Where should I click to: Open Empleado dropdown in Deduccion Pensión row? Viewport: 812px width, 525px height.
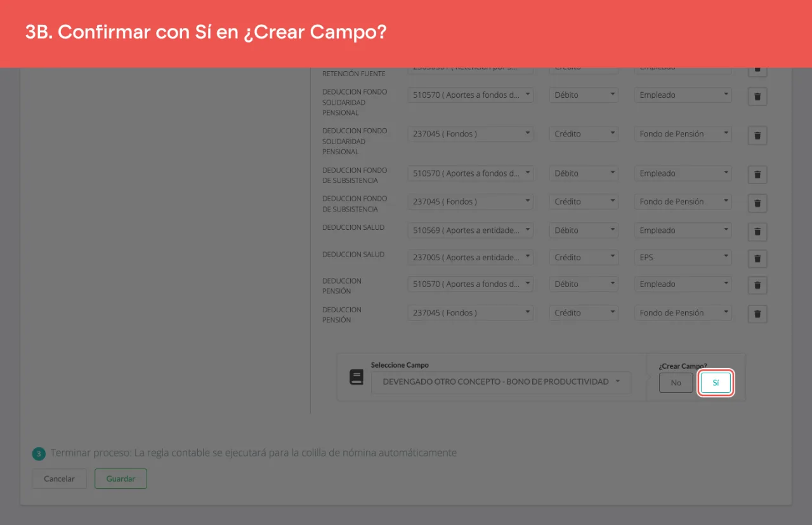(x=683, y=284)
